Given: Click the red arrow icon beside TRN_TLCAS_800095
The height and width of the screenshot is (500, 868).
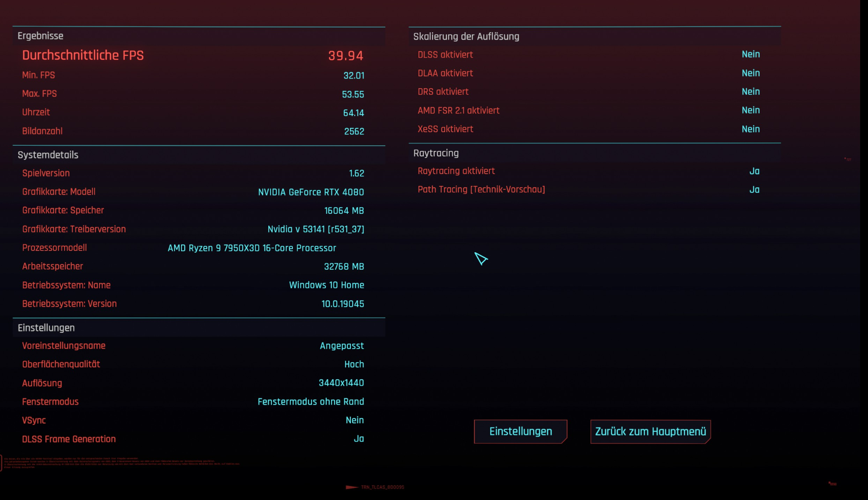Looking at the screenshot, I should [x=351, y=487].
